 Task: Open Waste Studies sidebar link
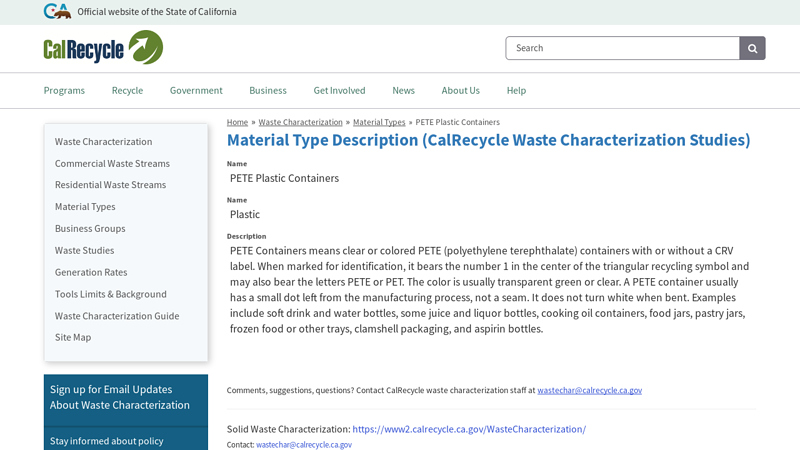coord(85,251)
